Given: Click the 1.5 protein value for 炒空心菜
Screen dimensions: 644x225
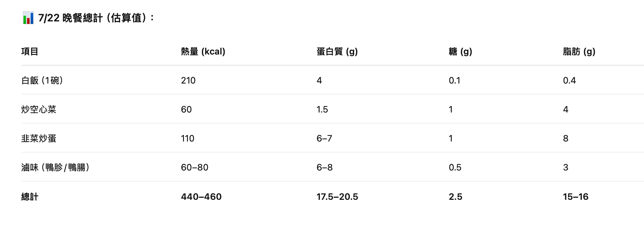Looking at the screenshot, I should tap(322, 109).
